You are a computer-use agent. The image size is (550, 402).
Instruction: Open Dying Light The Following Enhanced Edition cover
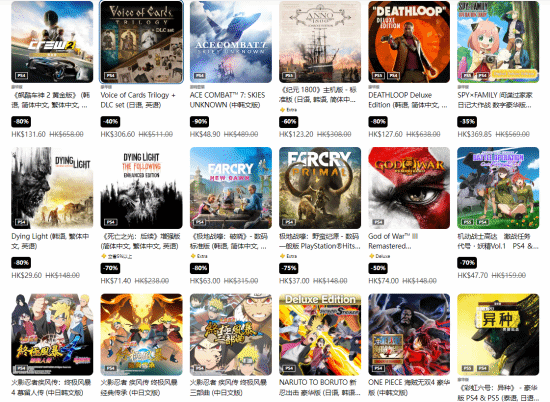tap(142, 188)
